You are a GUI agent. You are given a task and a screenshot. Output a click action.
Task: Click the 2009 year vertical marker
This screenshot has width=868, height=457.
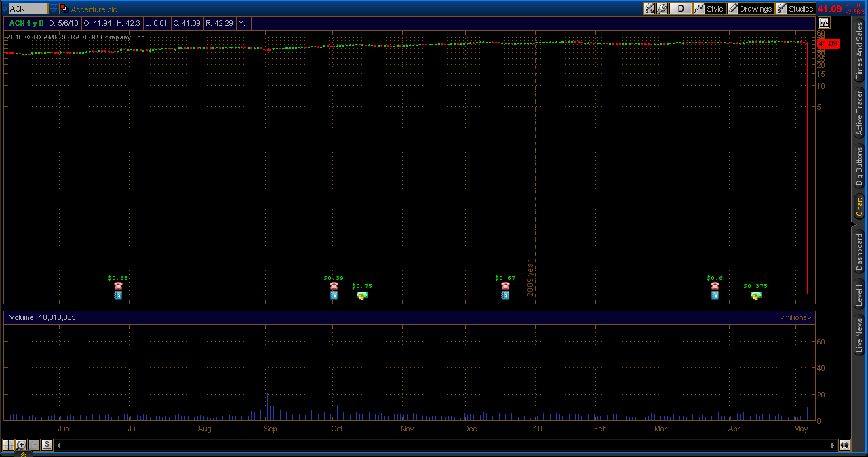click(x=531, y=278)
